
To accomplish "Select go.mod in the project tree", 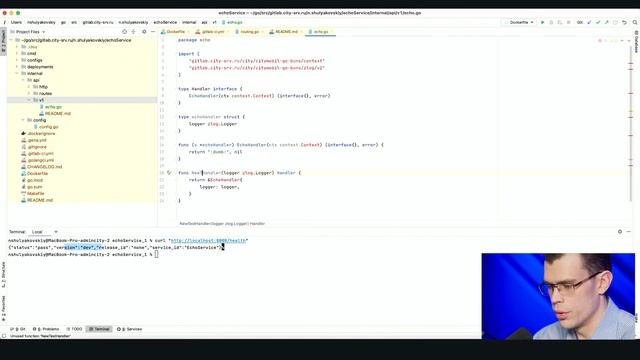I will tap(35, 180).
